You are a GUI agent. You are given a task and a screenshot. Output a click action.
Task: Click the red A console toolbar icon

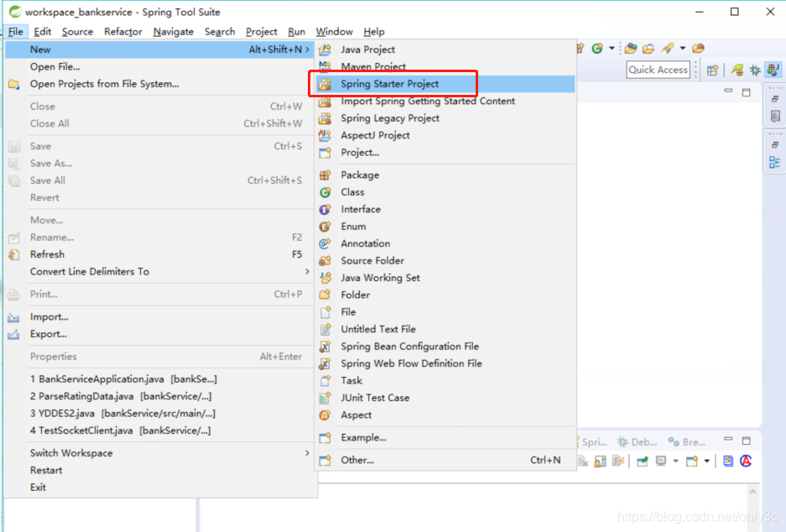pos(746,461)
